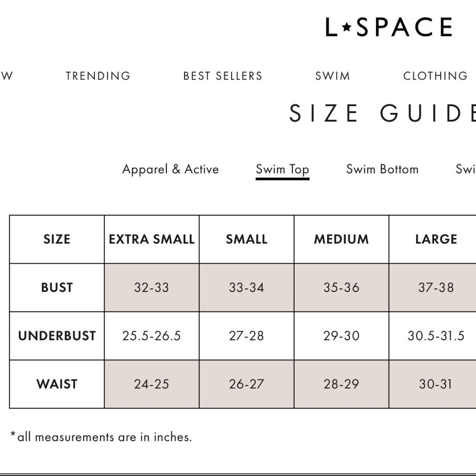Select the Swim Top tab
Viewport: 476px width, 476px height.
coord(282,170)
